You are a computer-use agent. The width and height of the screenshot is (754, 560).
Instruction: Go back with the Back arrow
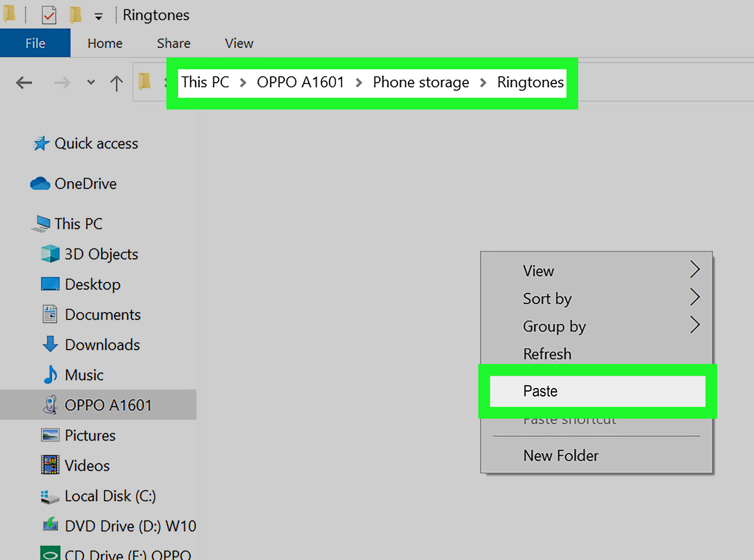click(x=24, y=82)
